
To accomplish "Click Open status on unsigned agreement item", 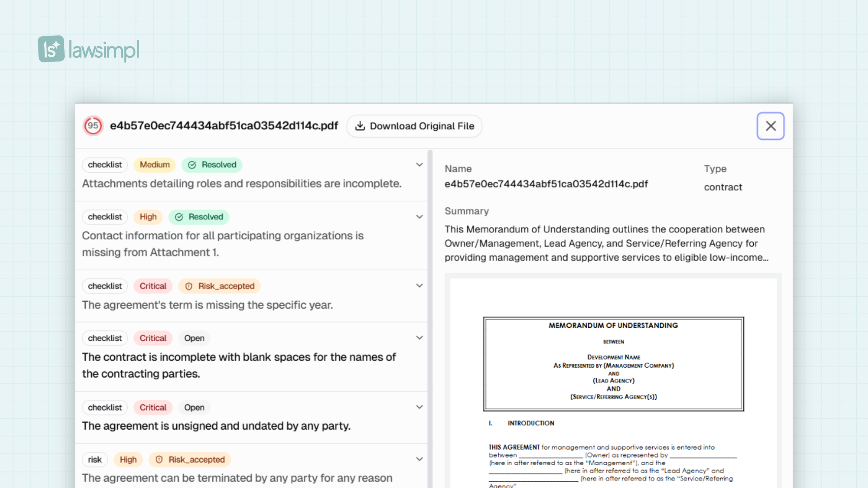I will click(194, 407).
